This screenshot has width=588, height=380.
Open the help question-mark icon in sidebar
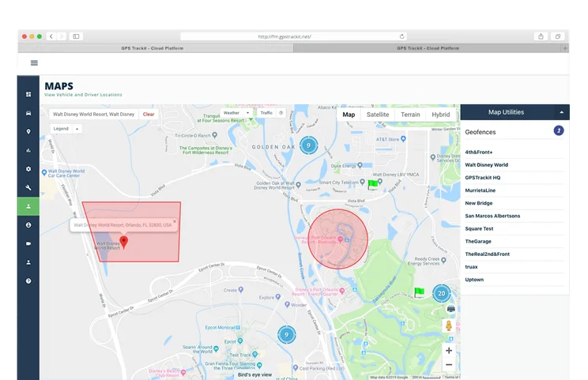coord(28,280)
